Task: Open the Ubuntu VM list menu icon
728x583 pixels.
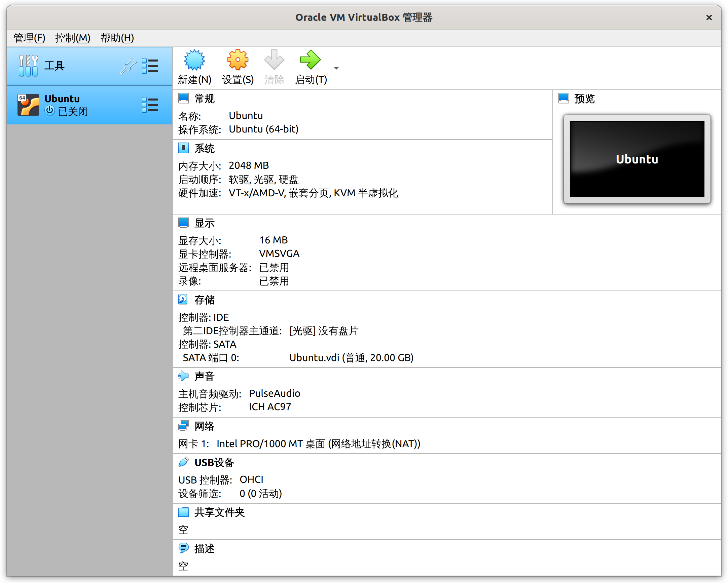Action: pyautogui.click(x=150, y=105)
